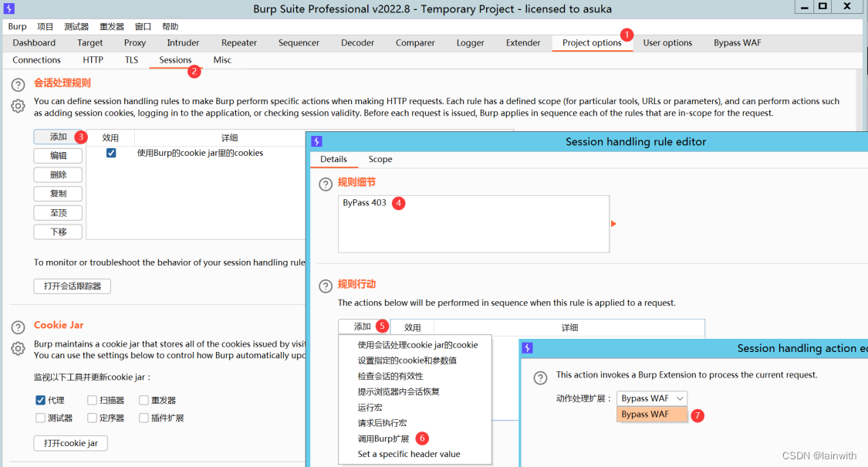The width and height of the screenshot is (868, 467).
Task: Toggle the 使用Burp的cookie jar里的cookies rule checkbox
Action: coord(111,153)
